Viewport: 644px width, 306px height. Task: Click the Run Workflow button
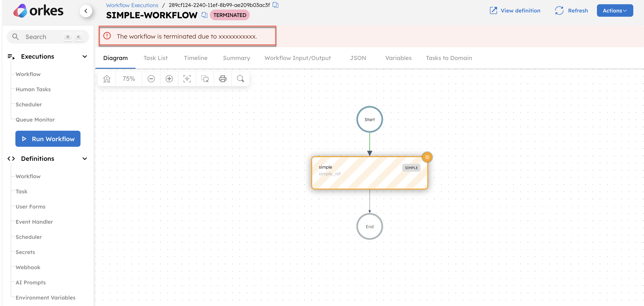48,139
